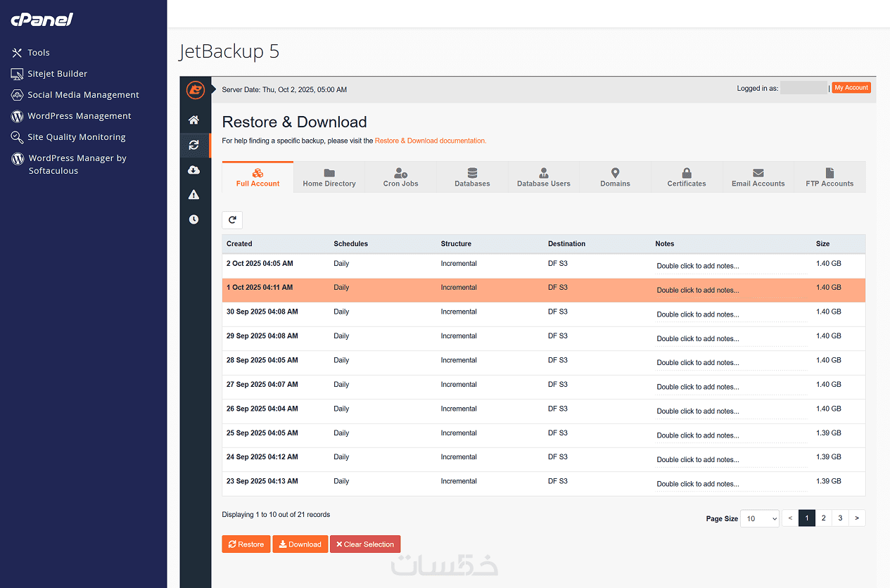
Task: Select the 24 Sep 2025 04:12 AM backup
Action: point(544,460)
